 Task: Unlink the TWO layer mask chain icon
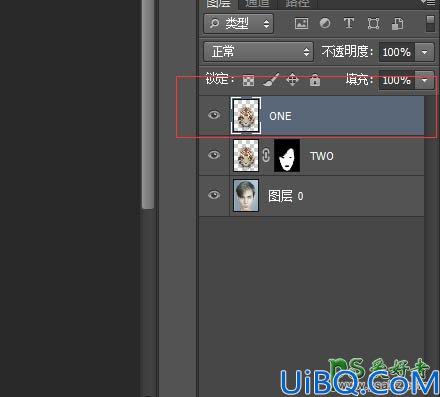(x=266, y=156)
